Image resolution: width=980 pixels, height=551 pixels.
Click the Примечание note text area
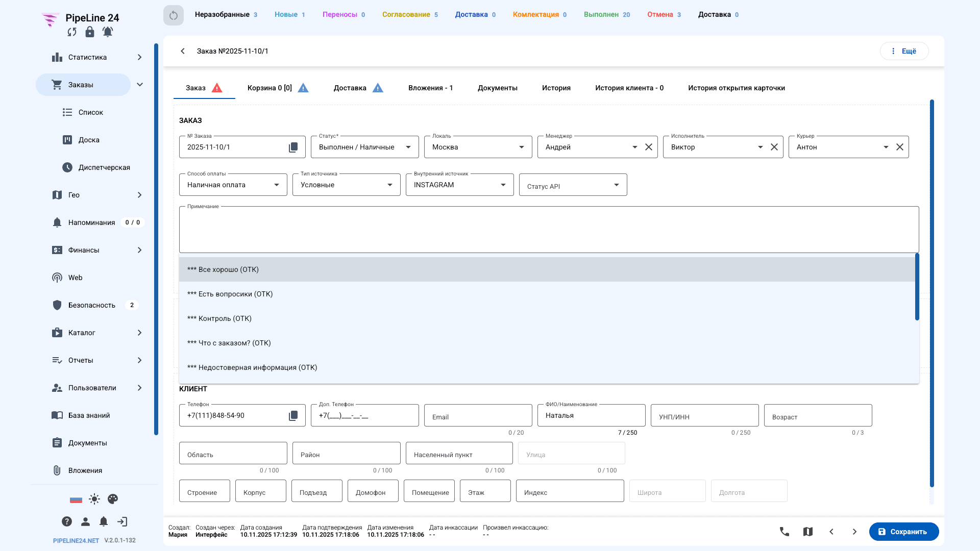549,230
